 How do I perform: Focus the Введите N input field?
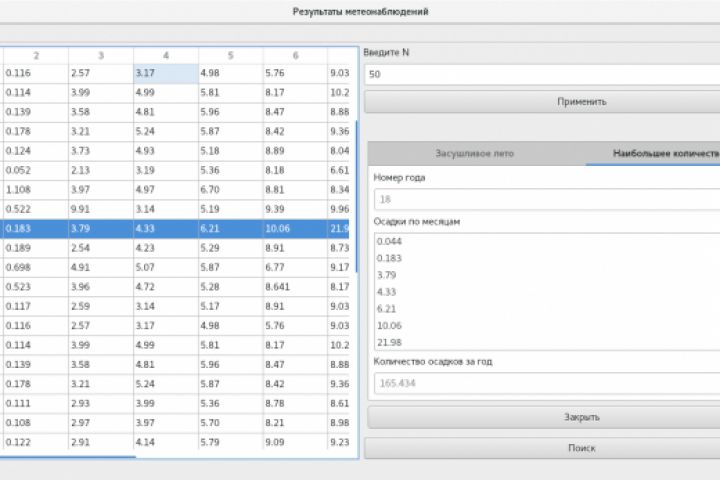542,74
